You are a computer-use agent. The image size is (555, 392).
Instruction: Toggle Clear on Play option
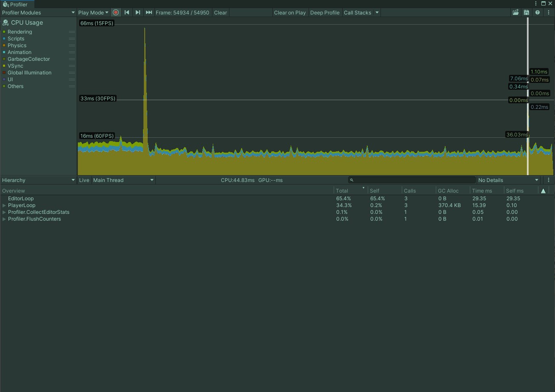pyautogui.click(x=290, y=12)
